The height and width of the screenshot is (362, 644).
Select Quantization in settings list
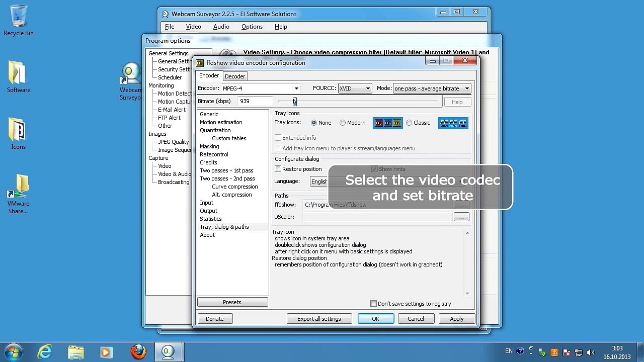(x=215, y=130)
